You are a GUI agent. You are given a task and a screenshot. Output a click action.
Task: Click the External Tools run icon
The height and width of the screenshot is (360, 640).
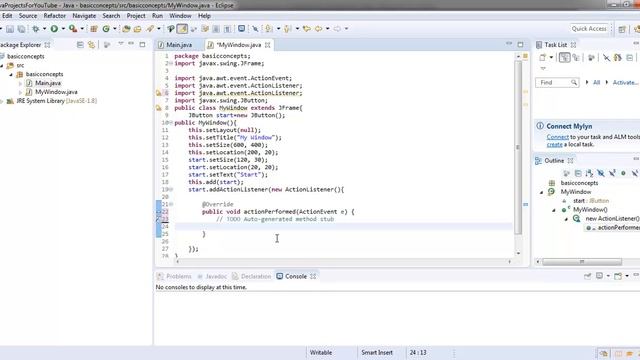coord(73,29)
